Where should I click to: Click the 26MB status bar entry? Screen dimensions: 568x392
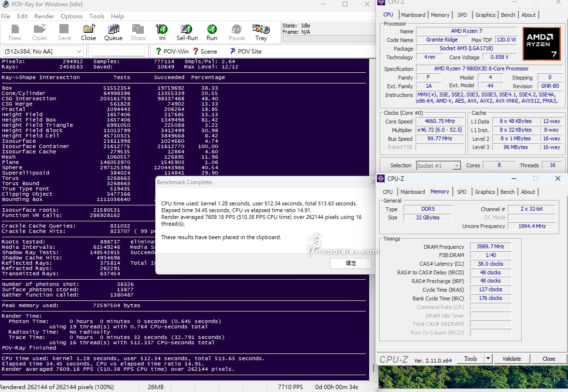(155, 387)
